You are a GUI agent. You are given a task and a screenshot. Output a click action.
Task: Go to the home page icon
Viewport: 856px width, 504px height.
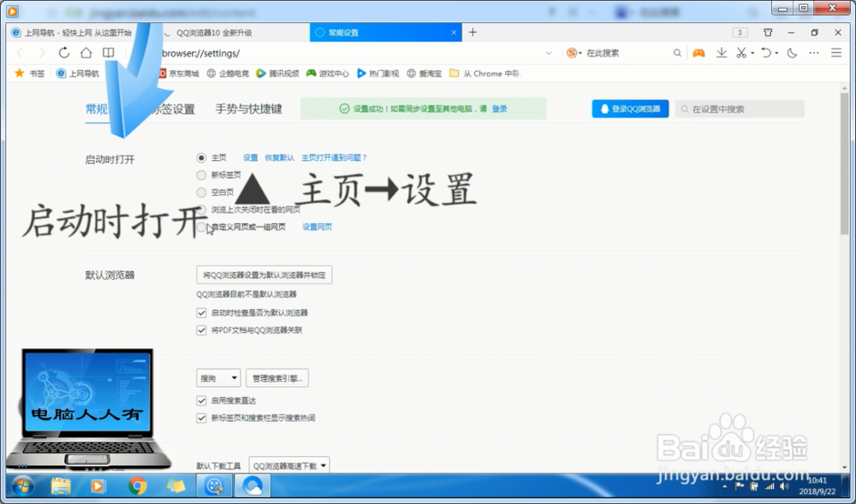(86, 53)
